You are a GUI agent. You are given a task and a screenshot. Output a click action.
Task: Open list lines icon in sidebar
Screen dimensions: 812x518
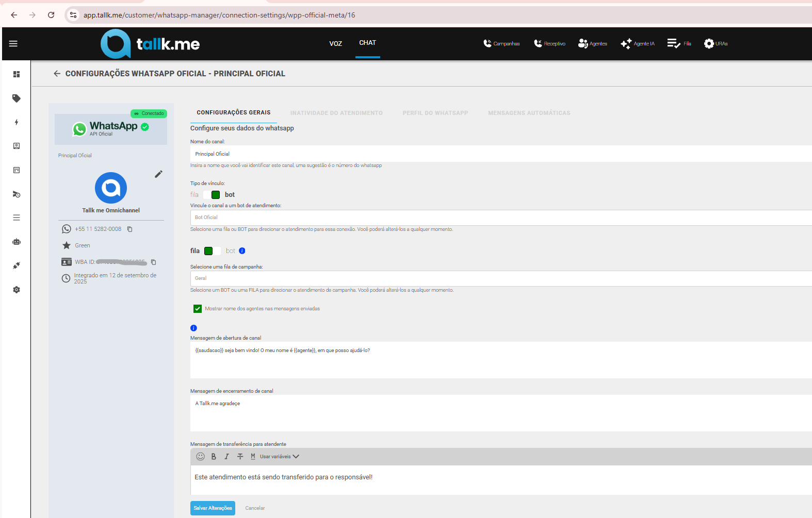click(x=17, y=218)
